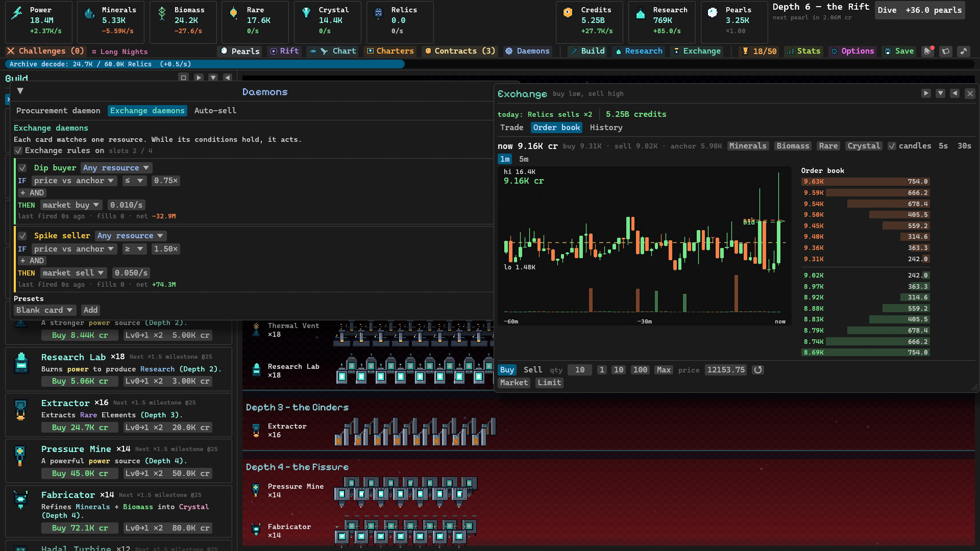Open achievements trophy 18/50
This screenshot has width=980, height=551.
(759, 51)
